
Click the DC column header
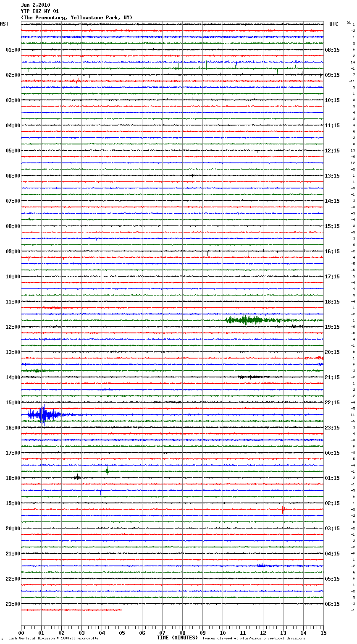349,23
